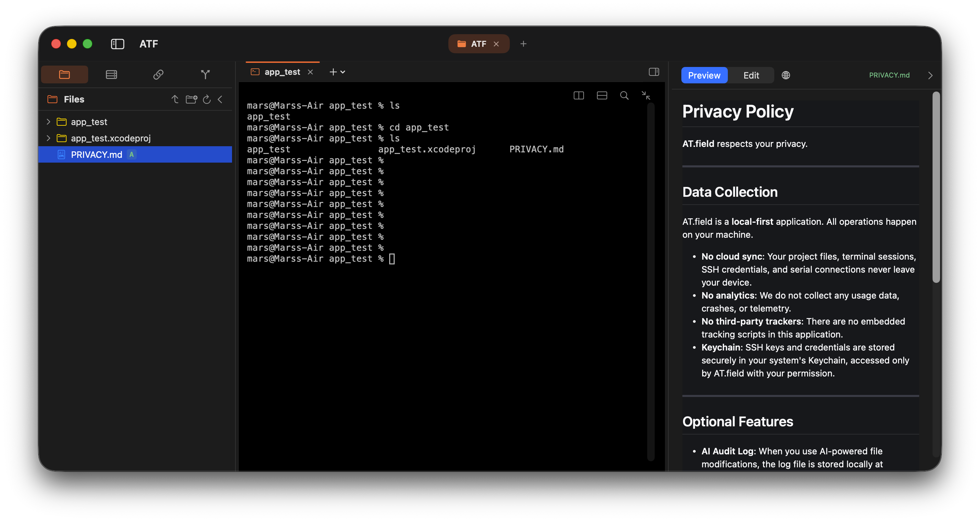This screenshot has height=522, width=980.
Task: Click the 'No cloud sync' bullet text
Action: 808,270
